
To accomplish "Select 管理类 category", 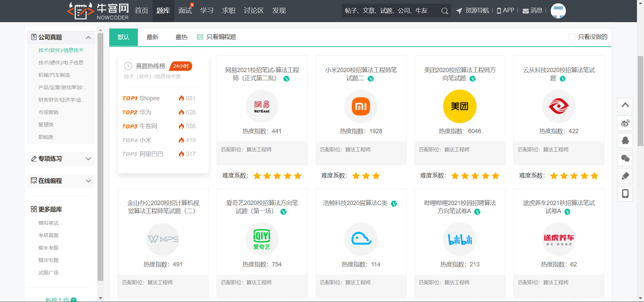I will click(x=46, y=125).
